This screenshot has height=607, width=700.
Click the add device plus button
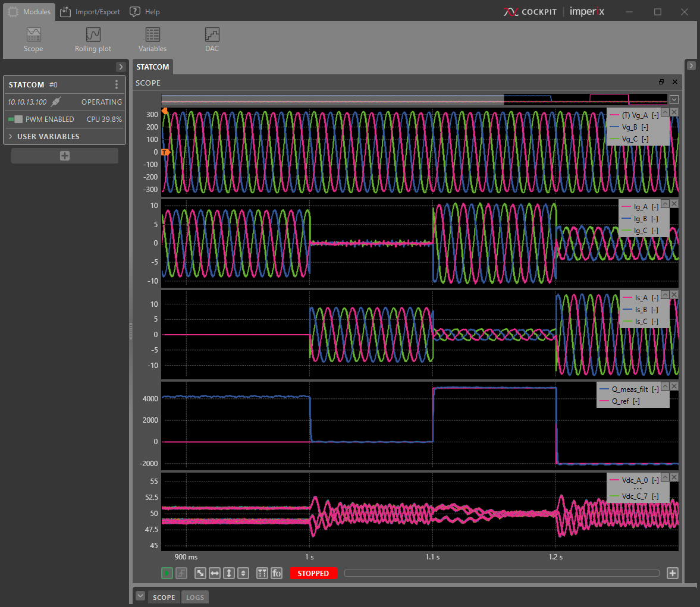tap(65, 156)
